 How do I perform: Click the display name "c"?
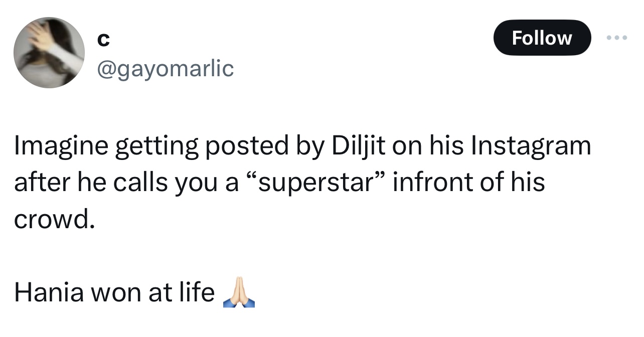click(102, 40)
